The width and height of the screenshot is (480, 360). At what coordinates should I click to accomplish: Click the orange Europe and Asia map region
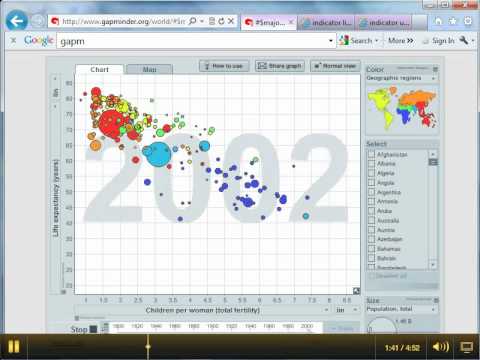[417, 98]
